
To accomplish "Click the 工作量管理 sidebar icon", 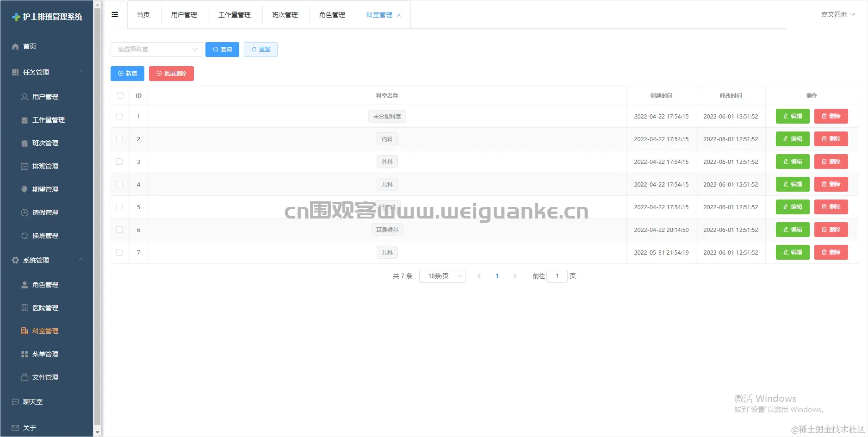I will point(25,120).
